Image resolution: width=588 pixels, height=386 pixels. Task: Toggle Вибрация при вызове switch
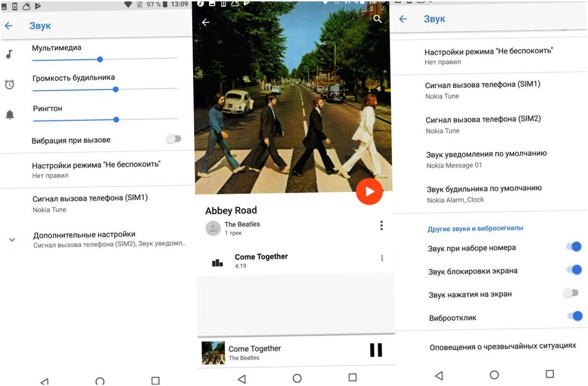[x=174, y=139]
